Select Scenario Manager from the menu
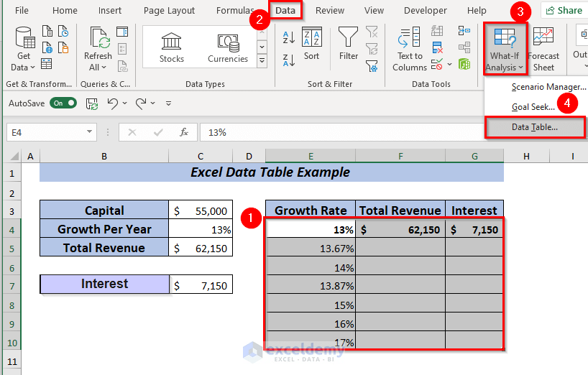This screenshot has width=588, height=375. click(548, 87)
